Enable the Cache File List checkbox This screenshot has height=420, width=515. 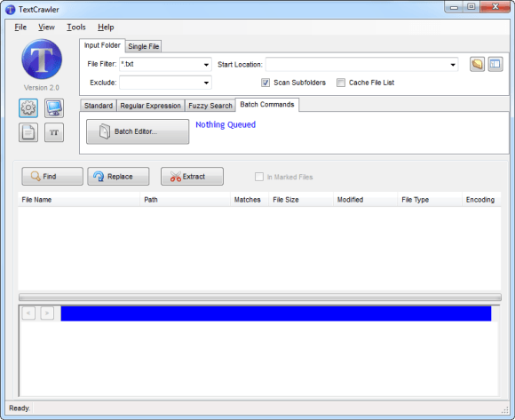point(341,83)
